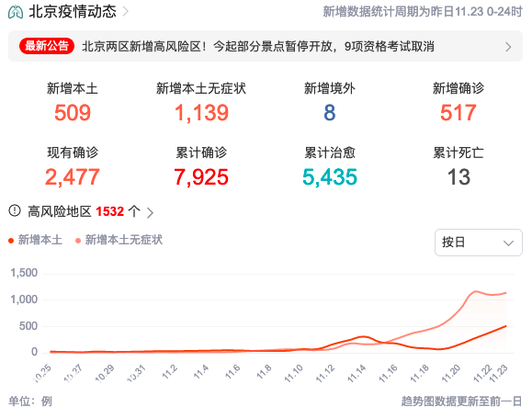Open the 北京疫情动态 title chevron
532x418 pixels.
click(126, 12)
